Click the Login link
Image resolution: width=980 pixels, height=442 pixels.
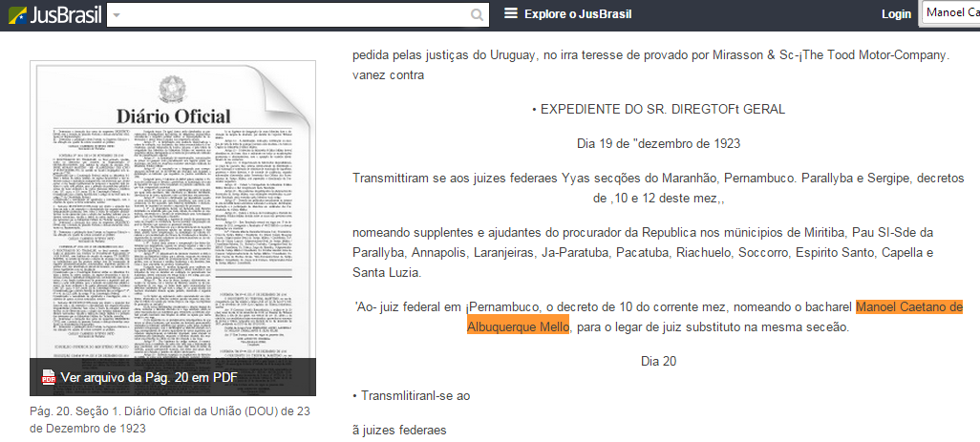pyautogui.click(x=896, y=14)
